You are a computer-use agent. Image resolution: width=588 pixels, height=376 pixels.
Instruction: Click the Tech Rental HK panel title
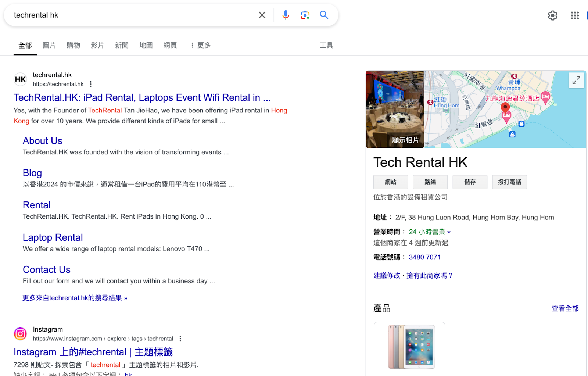point(420,162)
